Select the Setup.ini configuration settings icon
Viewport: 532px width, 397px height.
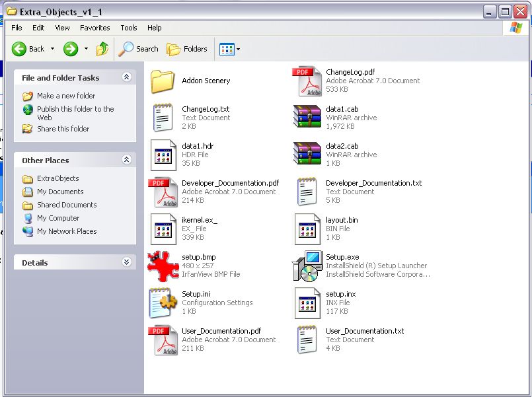(x=163, y=303)
